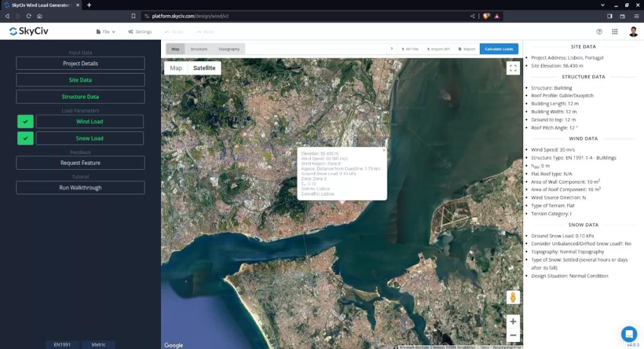Go back in the browser
The height and width of the screenshot is (349, 644).
pos(7,16)
